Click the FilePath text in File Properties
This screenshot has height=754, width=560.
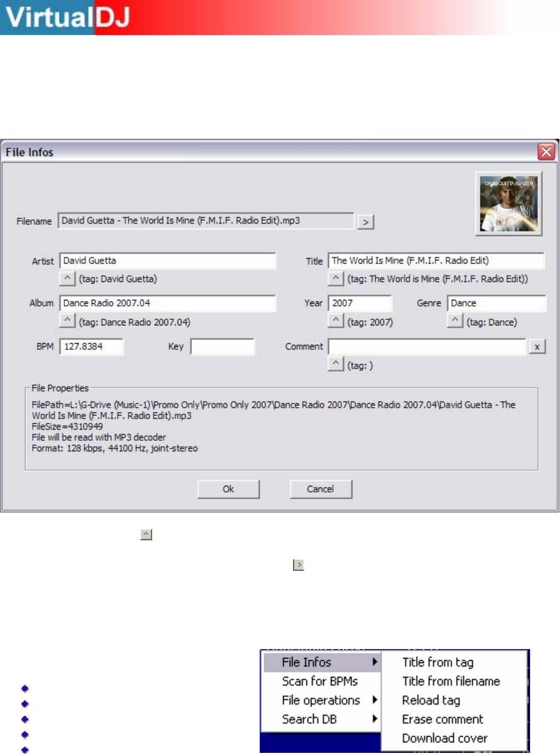click(x=274, y=410)
